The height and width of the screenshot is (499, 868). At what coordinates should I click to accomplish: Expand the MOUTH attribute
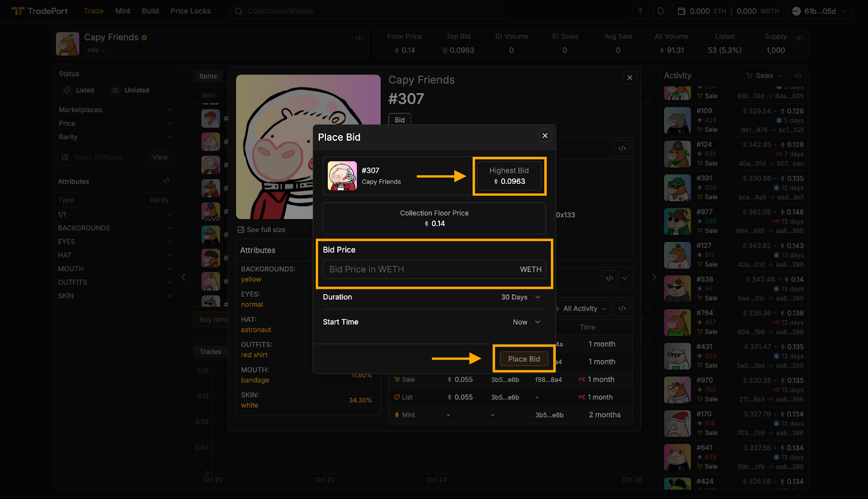pos(116,268)
